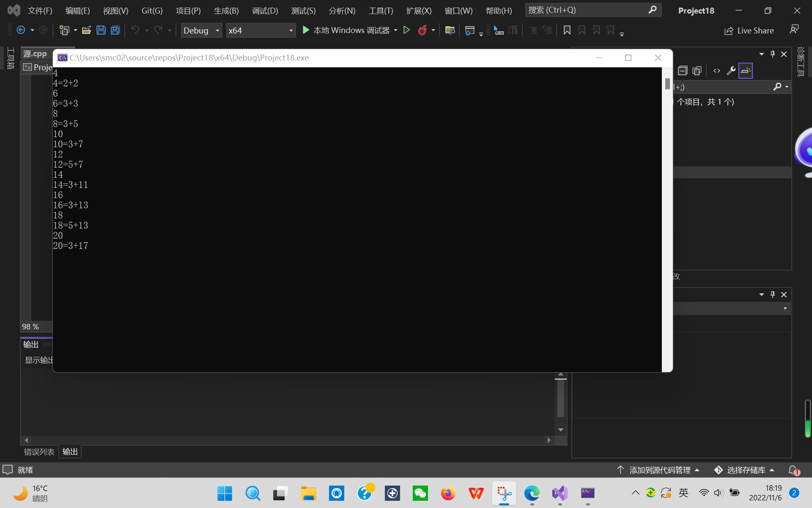812x508 pixels.
Task: Click Collapse All icon in Solution Explorer
Action: coord(682,71)
